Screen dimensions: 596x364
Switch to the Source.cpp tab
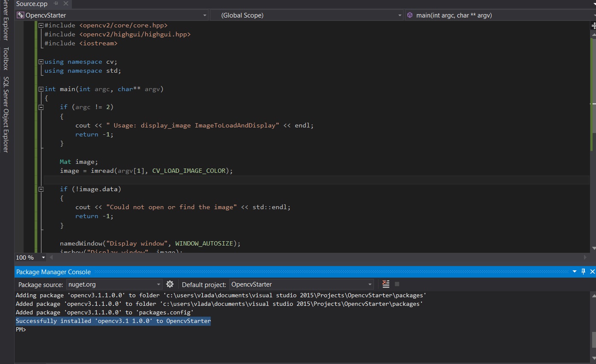31,4
